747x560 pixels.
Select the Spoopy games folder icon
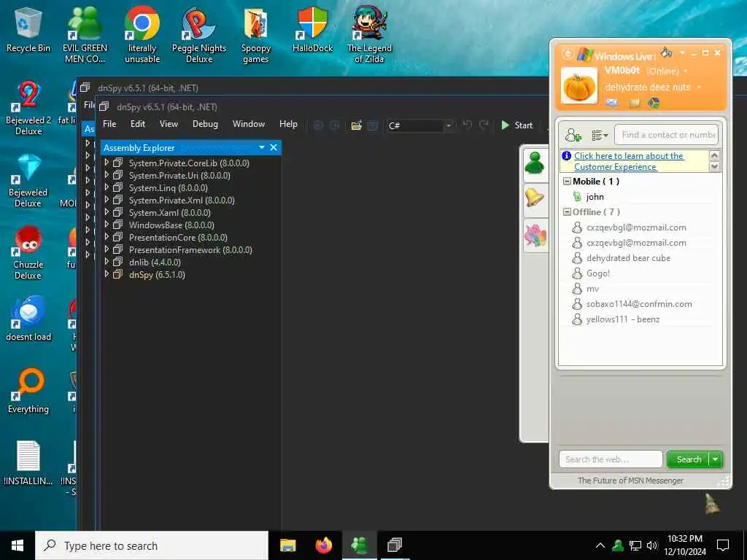coord(256,34)
